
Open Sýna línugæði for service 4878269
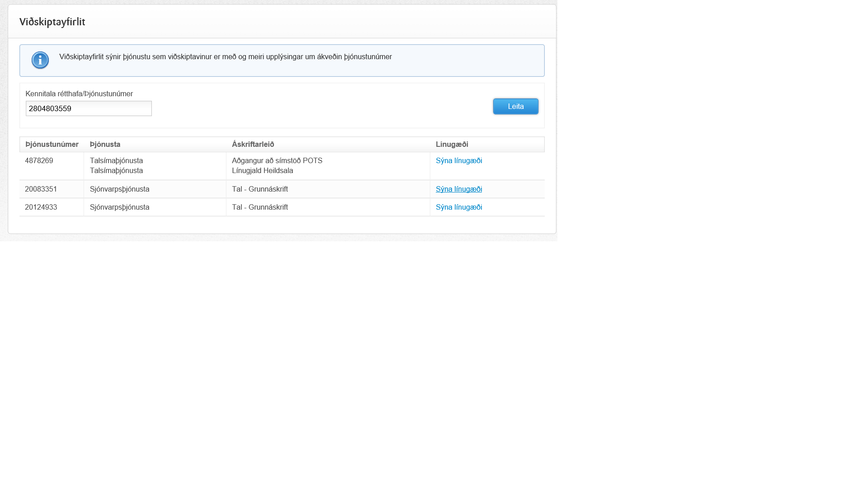coord(458,161)
